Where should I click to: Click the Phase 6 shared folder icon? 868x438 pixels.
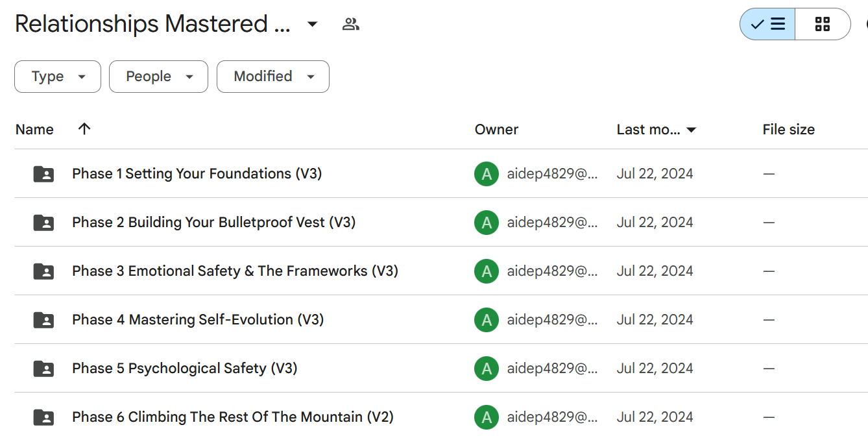pyautogui.click(x=43, y=417)
